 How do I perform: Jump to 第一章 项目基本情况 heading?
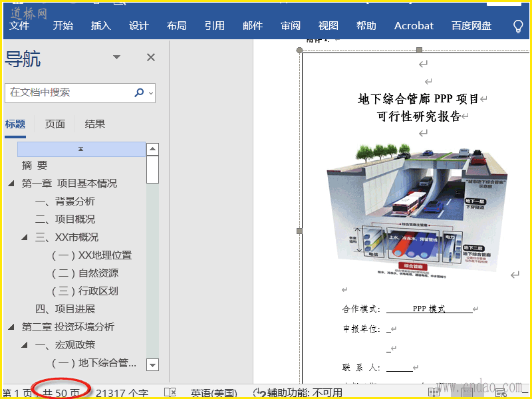[x=69, y=184]
